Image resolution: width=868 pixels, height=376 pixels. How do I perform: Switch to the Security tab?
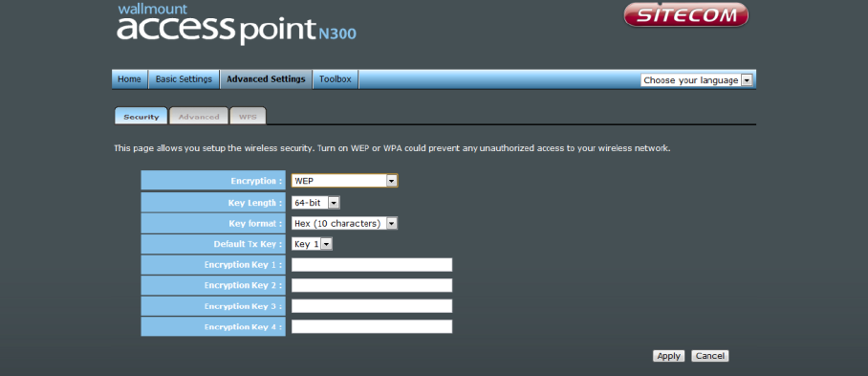pyautogui.click(x=141, y=117)
